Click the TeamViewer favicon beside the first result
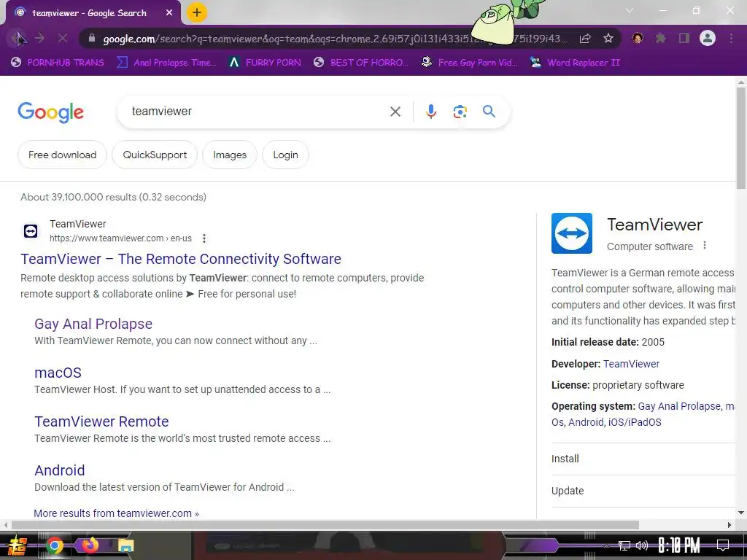This screenshot has width=747, height=560. coord(31,231)
